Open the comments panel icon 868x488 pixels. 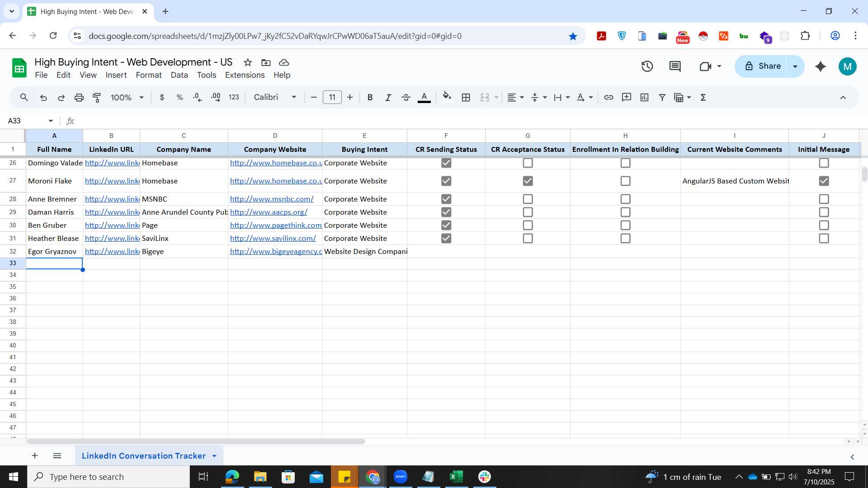pyautogui.click(x=675, y=66)
